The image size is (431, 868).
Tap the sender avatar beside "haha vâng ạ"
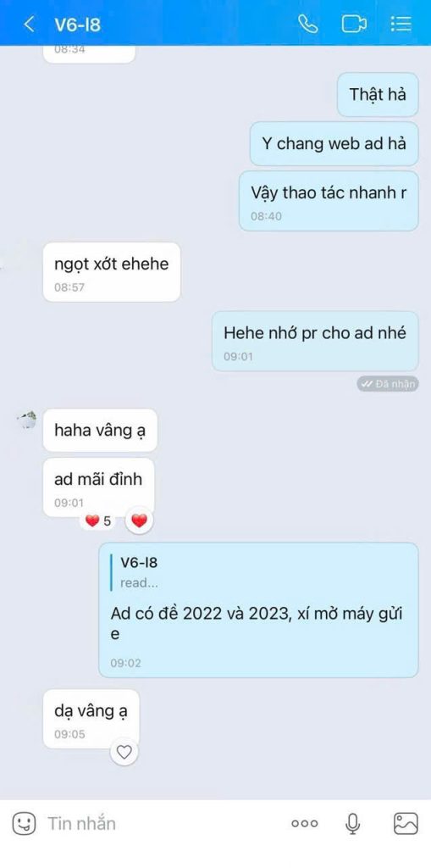pos(26,420)
